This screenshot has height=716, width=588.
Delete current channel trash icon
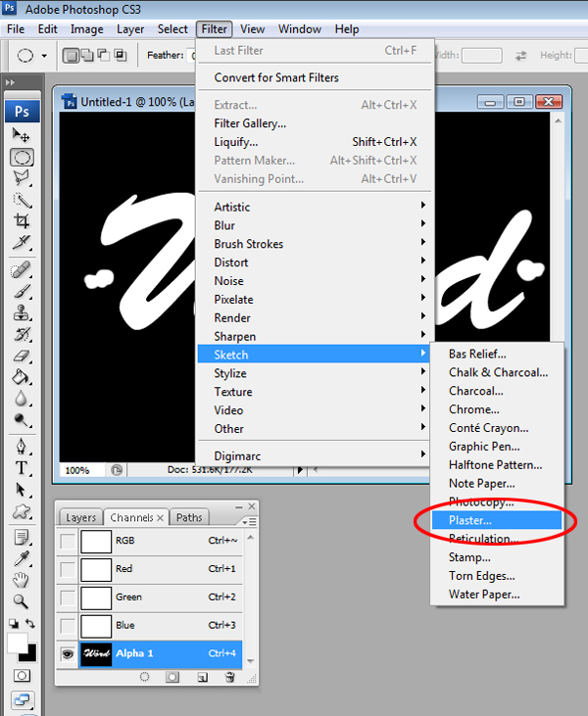(230, 677)
